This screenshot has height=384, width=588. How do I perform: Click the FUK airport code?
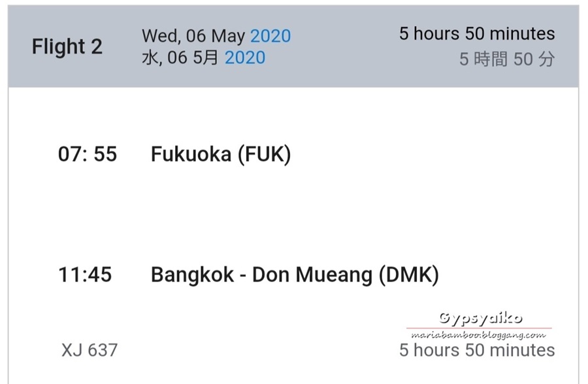[265, 154]
